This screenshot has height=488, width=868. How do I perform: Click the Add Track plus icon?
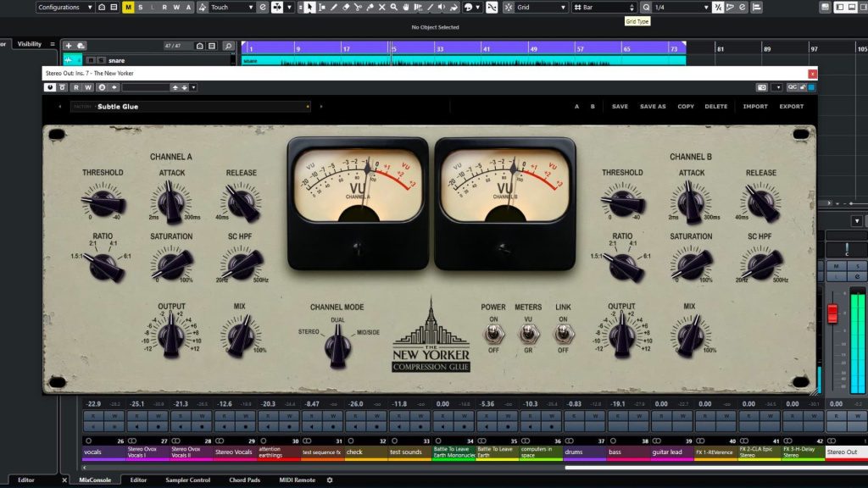[x=68, y=46]
